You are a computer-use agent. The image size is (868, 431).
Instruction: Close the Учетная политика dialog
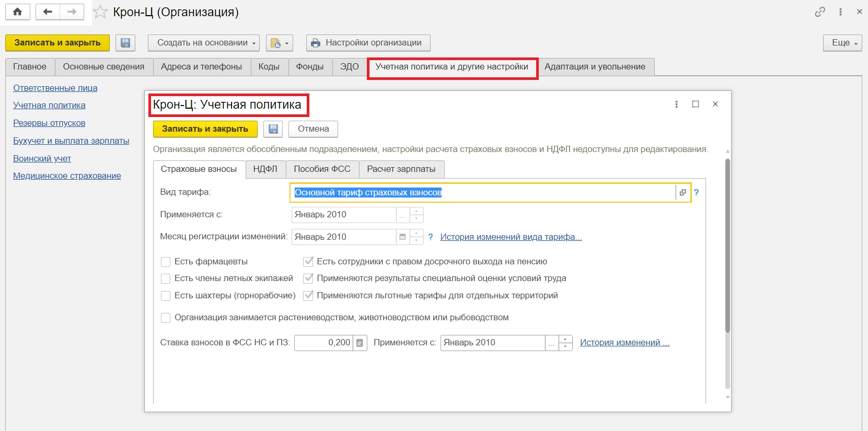point(715,104)
